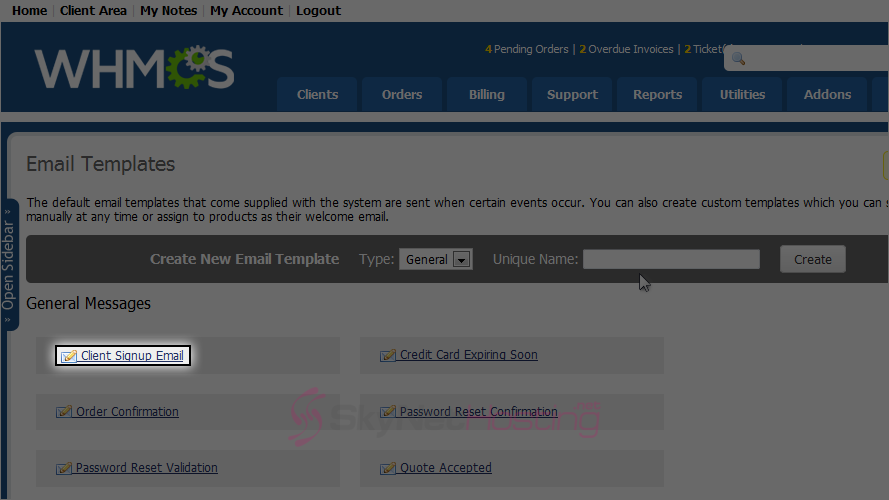889x500 pixels.
Task: Open the Orders tab
Action: tap(402, 95)
